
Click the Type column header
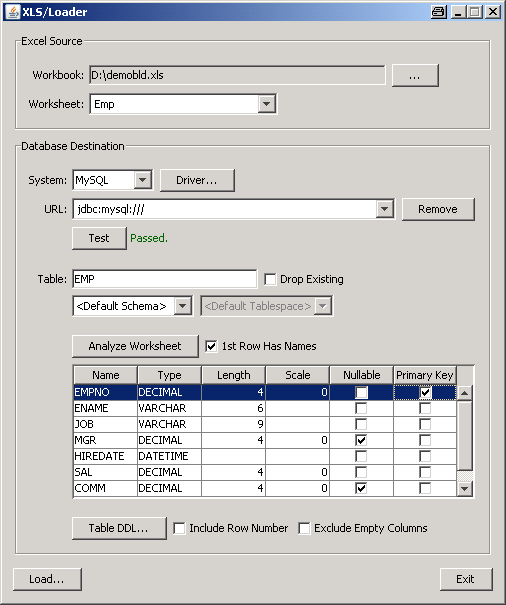[169, 375]
